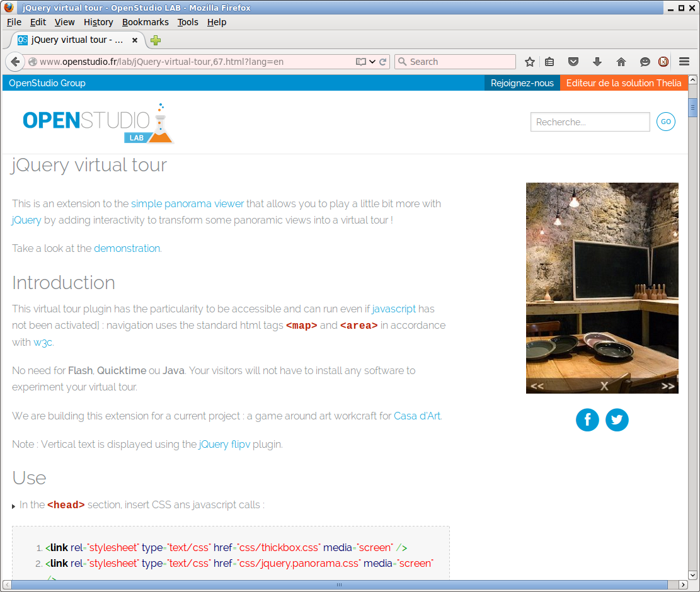
Task: Click the vertical scrollbar thumb
Action: pyautogui.click(x=692, y=108)
